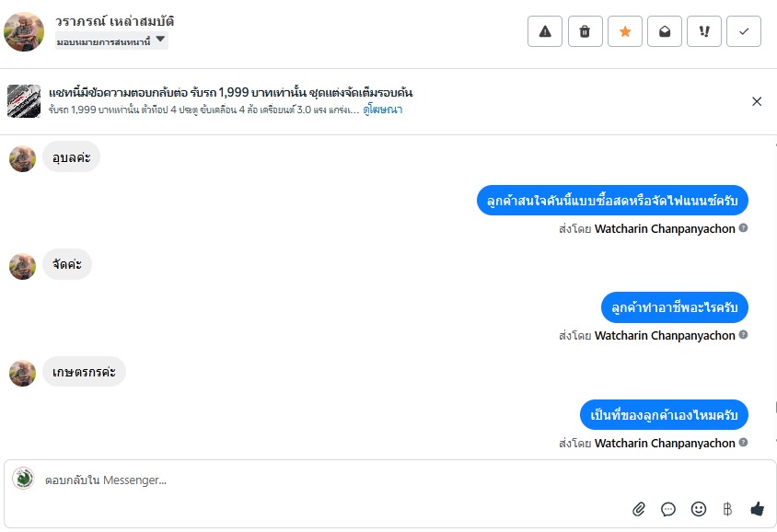The width and height of the screenshot is (777, 532).
Task: Mark conversation as unread with the envelope icon
Action: click(665, 31)
